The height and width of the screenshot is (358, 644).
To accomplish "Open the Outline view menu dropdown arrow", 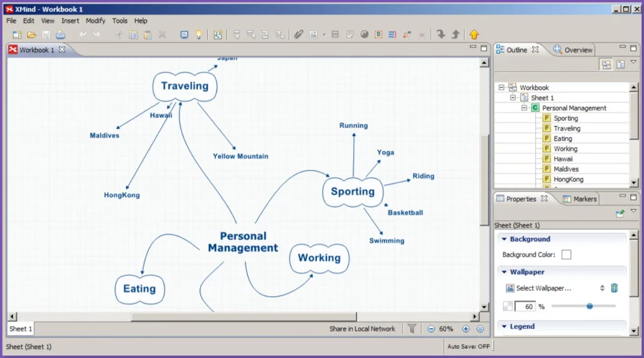I will click(634, 61).
